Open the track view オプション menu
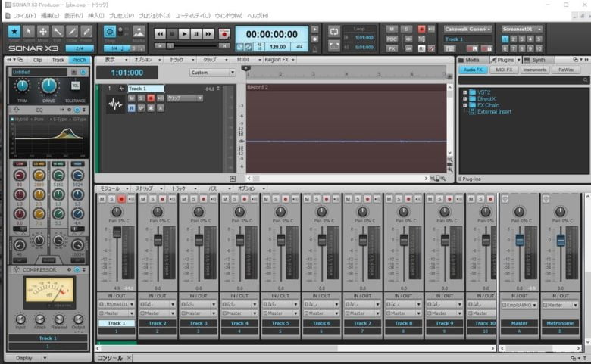The image size is (591, 364). pyautogui.click(x=148, y=60)
